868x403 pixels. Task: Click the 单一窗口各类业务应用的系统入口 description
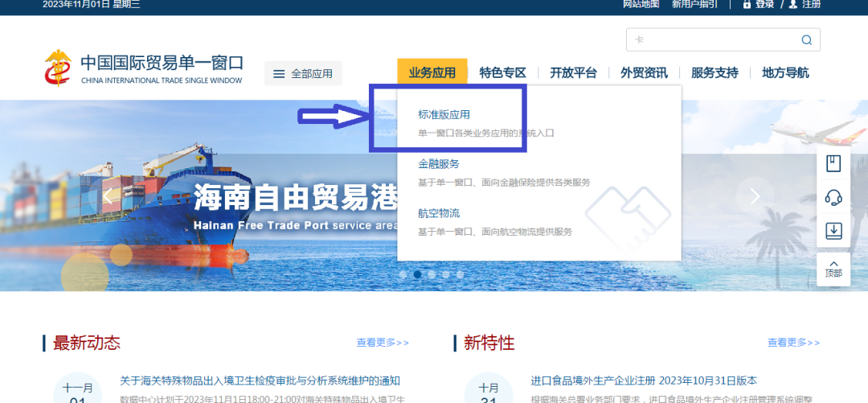click(486, 133)
